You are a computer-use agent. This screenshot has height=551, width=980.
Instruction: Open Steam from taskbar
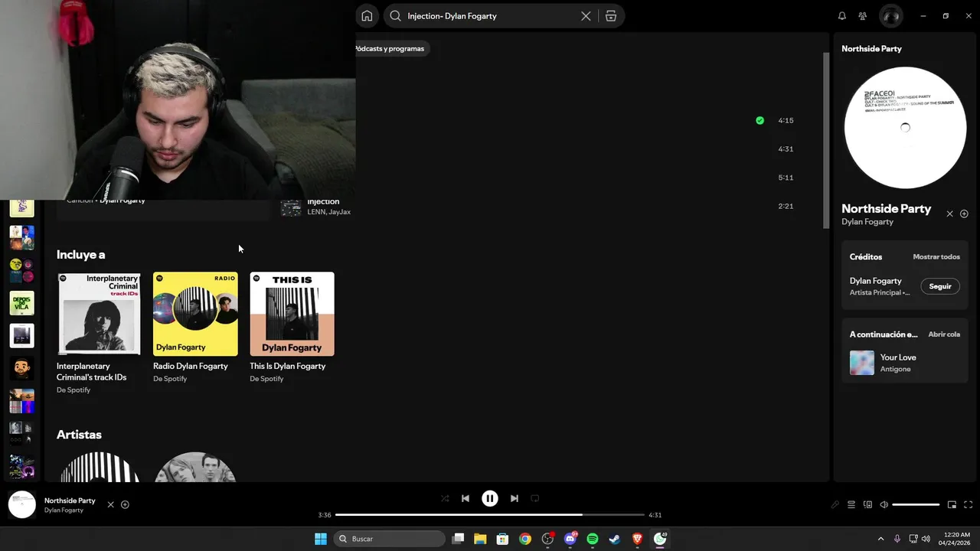point(615,539)
